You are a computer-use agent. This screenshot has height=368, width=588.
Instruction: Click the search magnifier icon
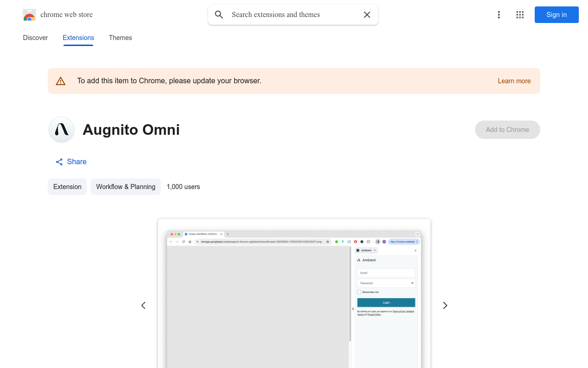pyautogui.click(x=219, y=15)
